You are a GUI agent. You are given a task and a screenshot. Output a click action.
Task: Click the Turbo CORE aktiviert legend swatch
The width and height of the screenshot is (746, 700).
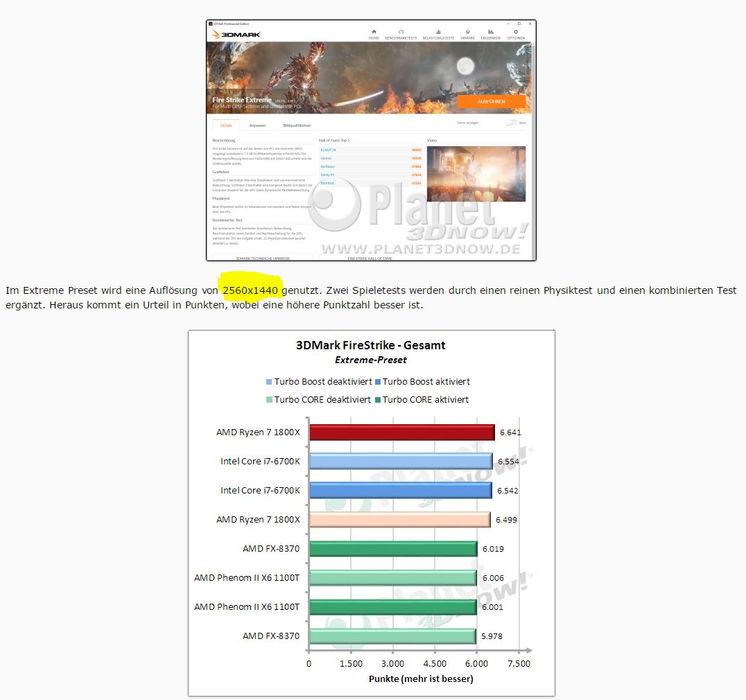pos(378,400)
